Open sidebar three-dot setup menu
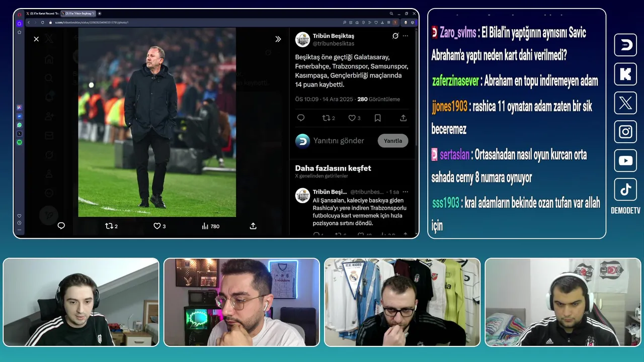This screenshot has height=362, width=644. pos(19,230)
